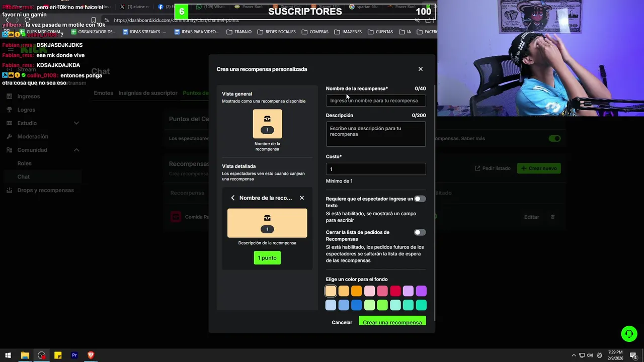Select the pale blue background color
The height and width of the screenshot is (362, 644).
click(331, 305)
